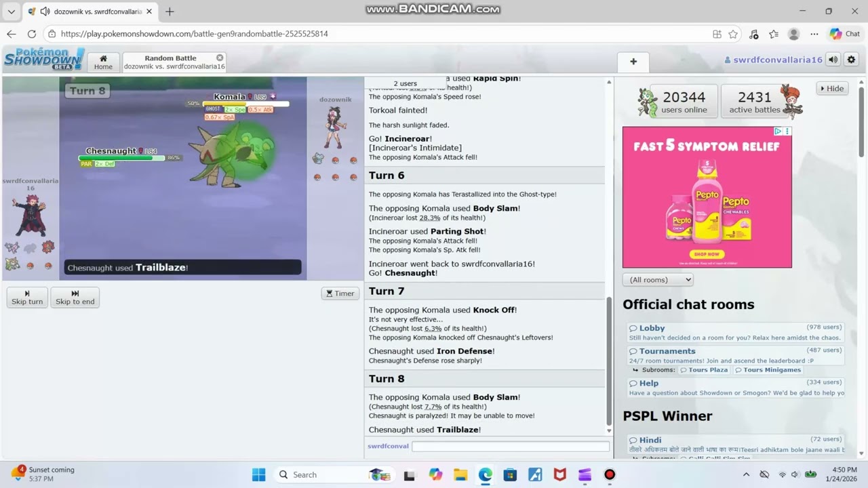Open the 2 users list button
Viewport: 868px width, 488px height.
[x=405, y=83]
